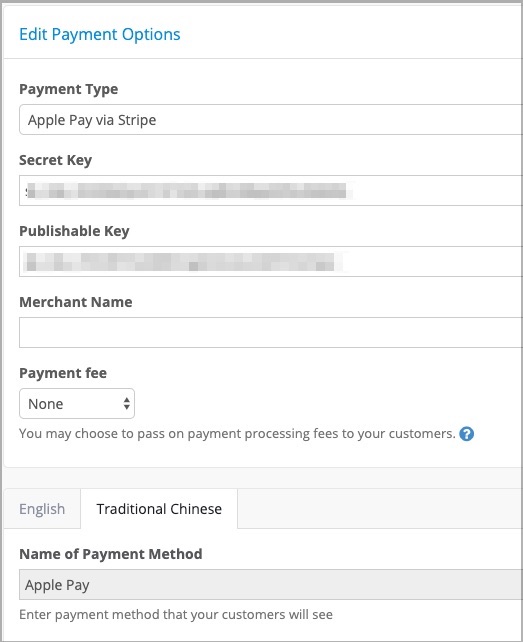Click the Merchant Name label
Viewport: 523px width, 642px height.
(76, 302)
